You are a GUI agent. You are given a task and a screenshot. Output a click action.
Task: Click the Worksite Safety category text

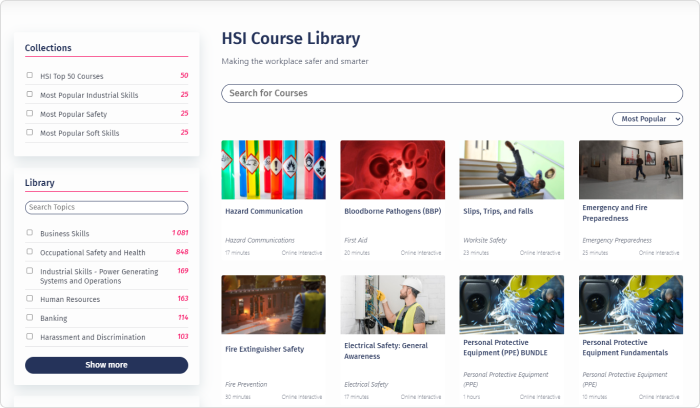coord(485,240)
